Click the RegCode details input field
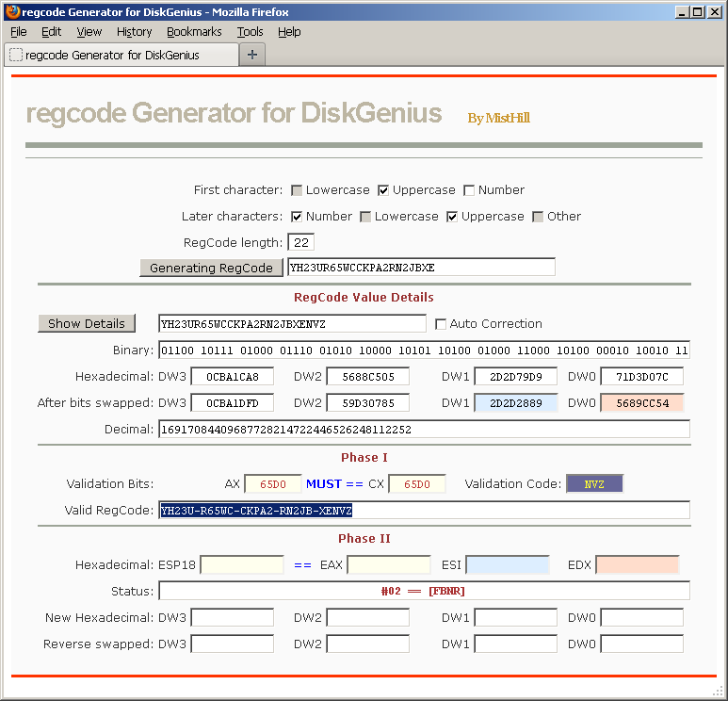 pos(292,324)
